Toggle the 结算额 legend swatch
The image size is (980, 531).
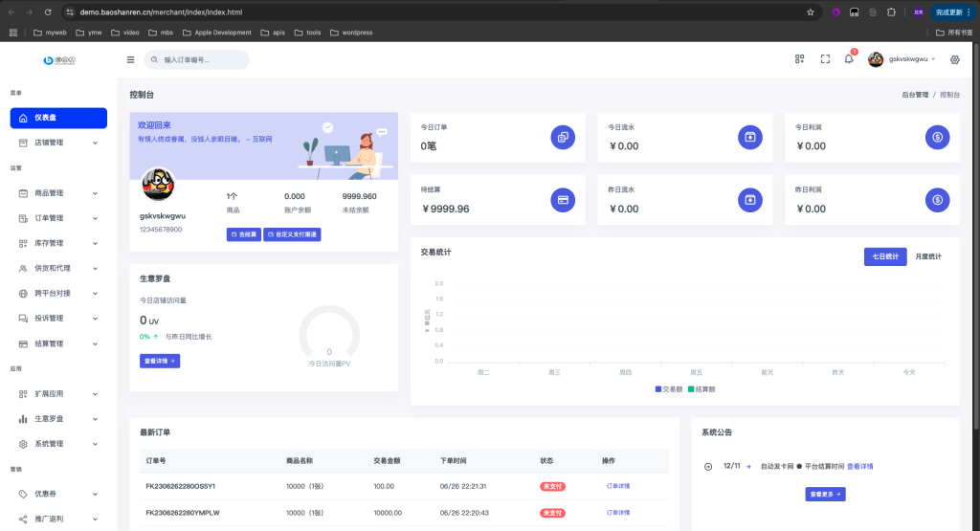tap(691, 389)
